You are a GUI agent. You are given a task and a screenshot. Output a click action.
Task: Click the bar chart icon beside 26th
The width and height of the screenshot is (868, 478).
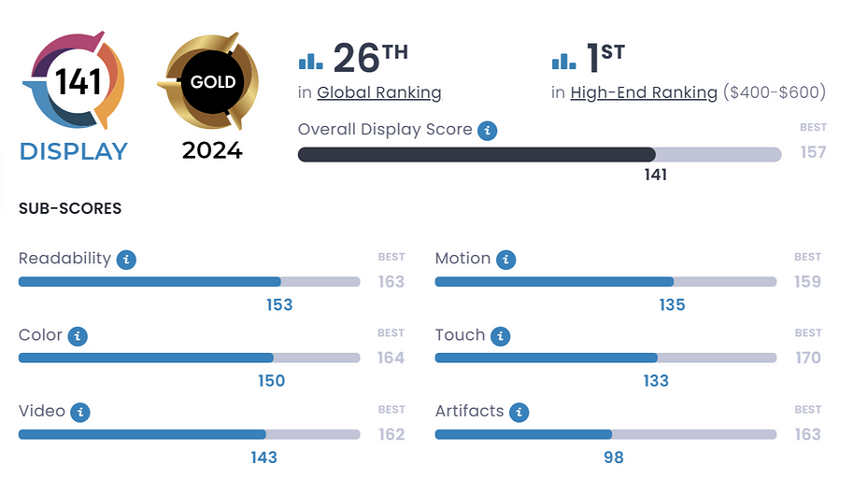310,61
